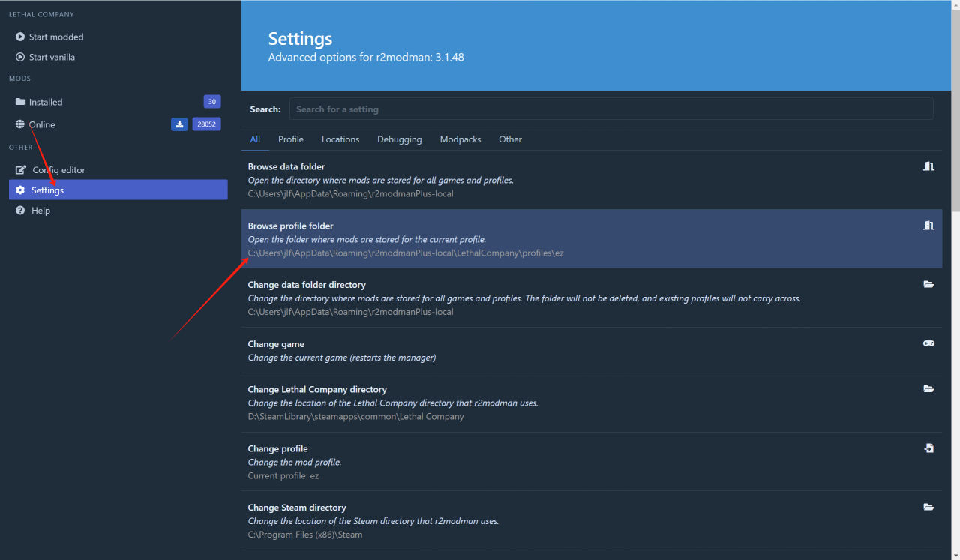
Task: Click the download icon badge beside Online
Action: 179,124
